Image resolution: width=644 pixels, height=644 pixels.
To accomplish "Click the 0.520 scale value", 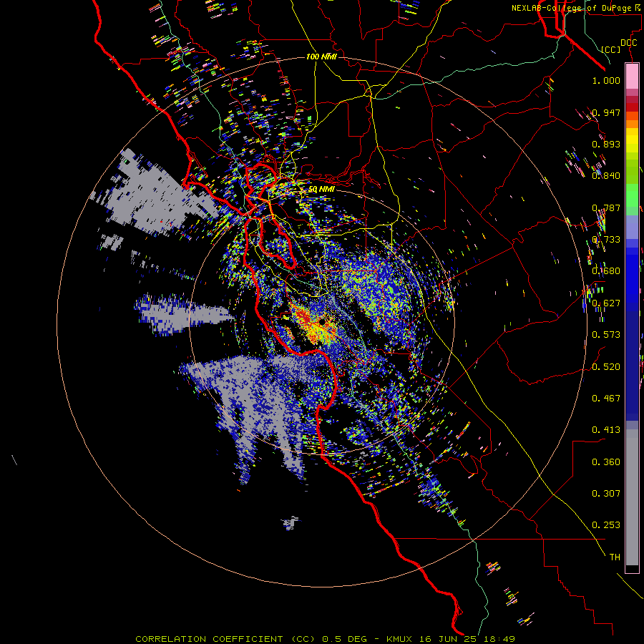I will (x=606, y=367).
